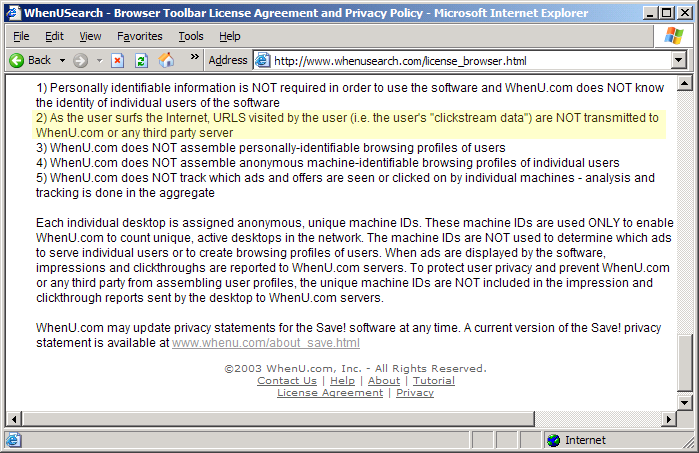The height and width of the screenshot is (453, 699).
Task: Click the IE icon in title bar
Action: click(x=13, y=12)
